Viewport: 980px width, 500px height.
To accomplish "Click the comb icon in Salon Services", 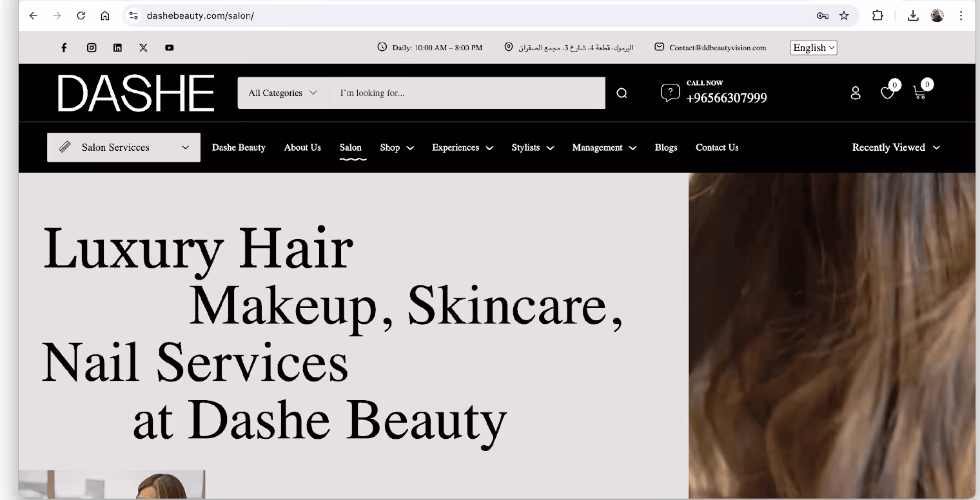I will [x=65, y=148].
